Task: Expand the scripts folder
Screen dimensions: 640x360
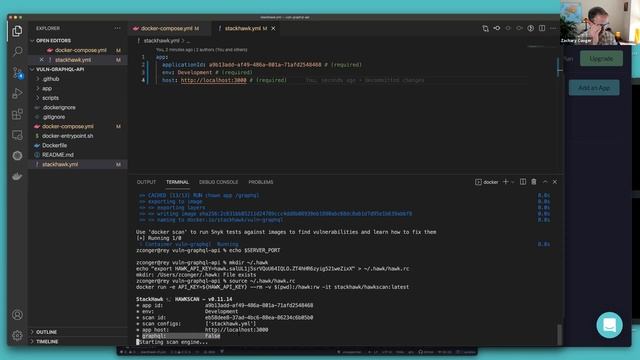Action: tap(50, 98)
